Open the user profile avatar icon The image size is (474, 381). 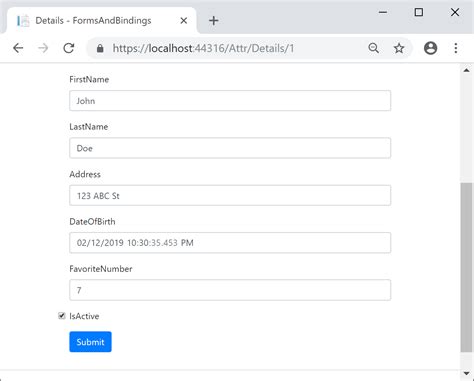tap(430, 48)
